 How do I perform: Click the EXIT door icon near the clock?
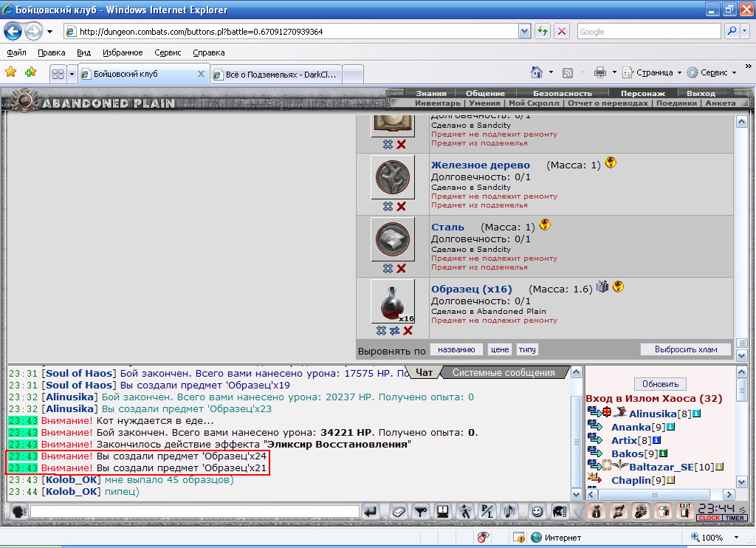684,511
